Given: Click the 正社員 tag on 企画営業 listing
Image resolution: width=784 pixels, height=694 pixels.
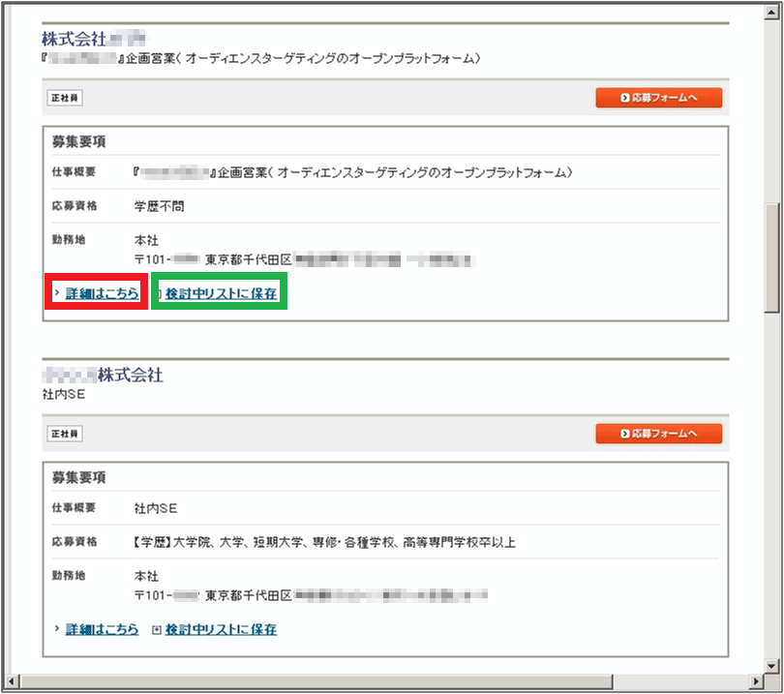Looking at the screenshot, I should click(x=65, y=98).
